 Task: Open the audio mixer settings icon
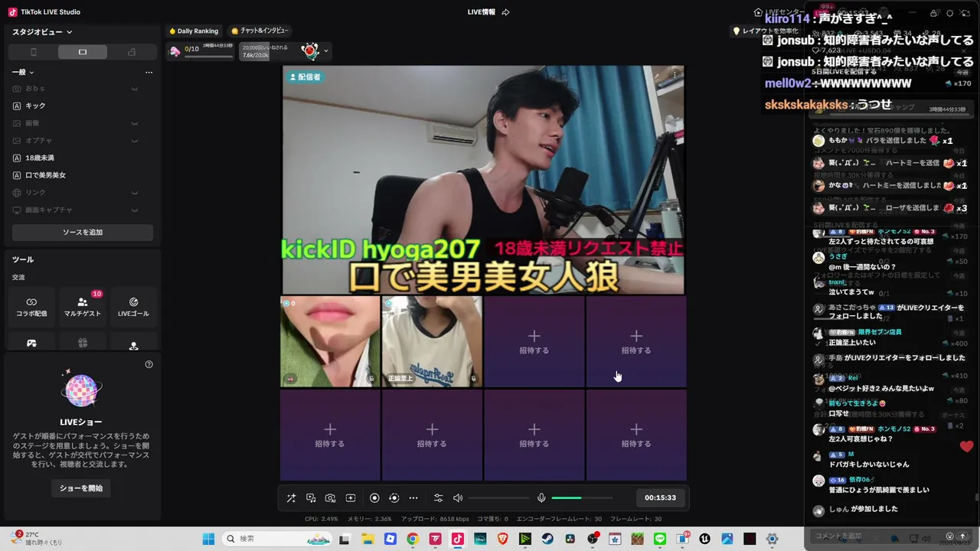click(438, 498)
